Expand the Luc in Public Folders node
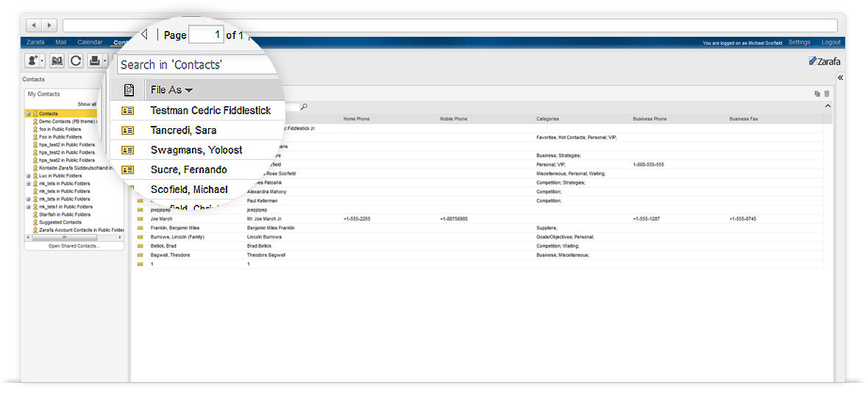The image size is (868, 394). [x=28, y=176]
